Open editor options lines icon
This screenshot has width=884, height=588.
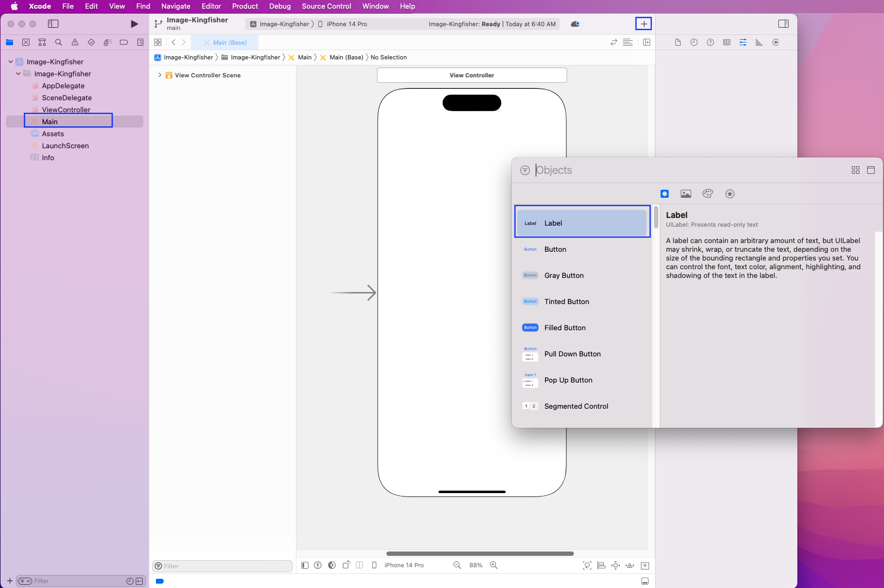628,43
